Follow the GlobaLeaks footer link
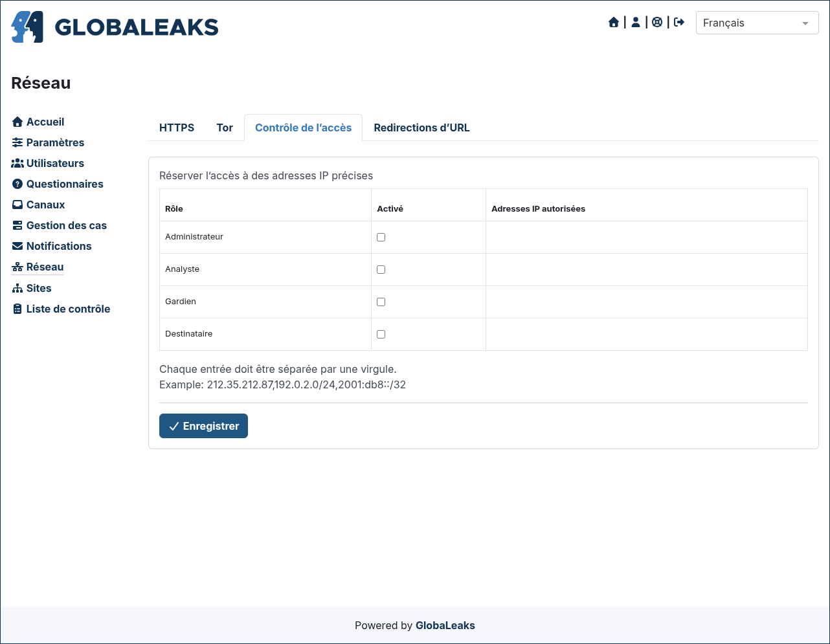The height and width of the screenshot is (644, 830). click(445, 625)
